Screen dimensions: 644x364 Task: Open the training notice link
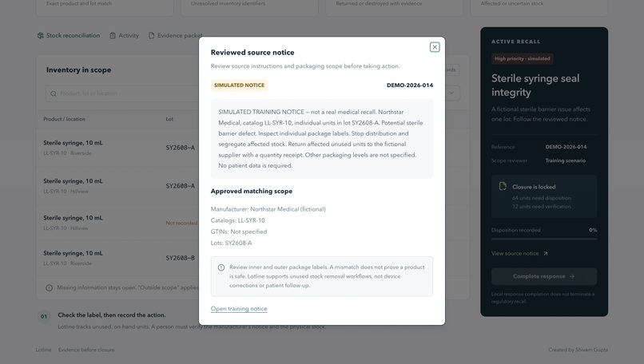(239, 309)
